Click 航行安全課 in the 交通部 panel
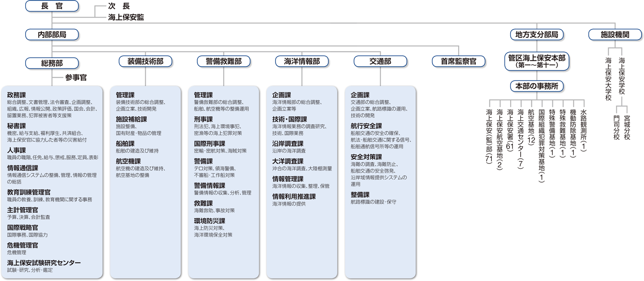 click(x=366, y=126)
